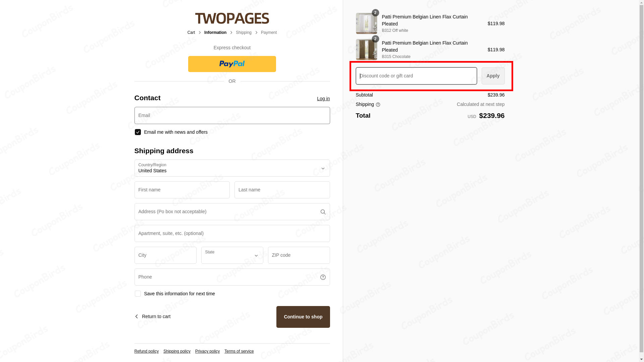This screenshot has width=644, height=362.
Task: Open the Privacy policy link
Action: (x=207, y=351)
